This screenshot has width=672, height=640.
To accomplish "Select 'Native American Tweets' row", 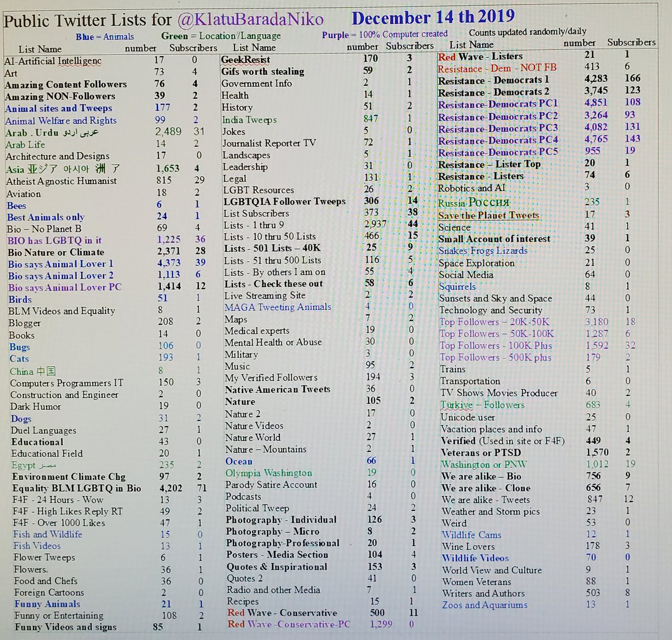I will (x=320, y=389).
